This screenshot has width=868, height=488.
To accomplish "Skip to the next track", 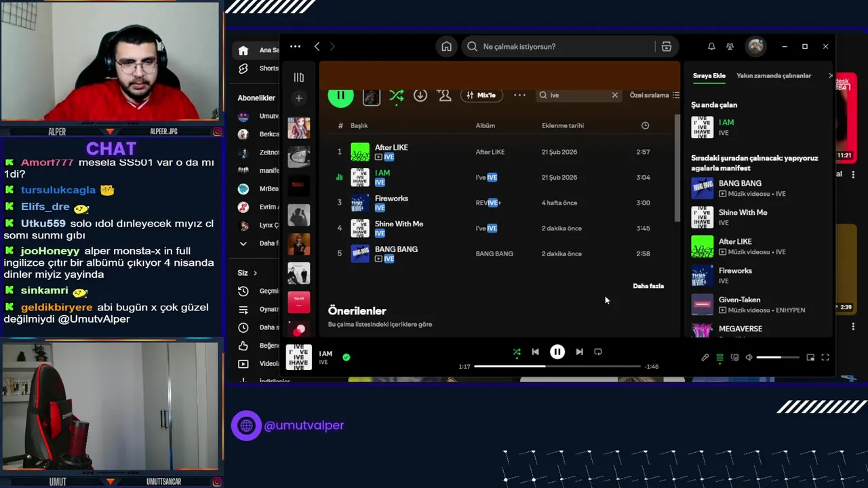I will coord(579,352).
